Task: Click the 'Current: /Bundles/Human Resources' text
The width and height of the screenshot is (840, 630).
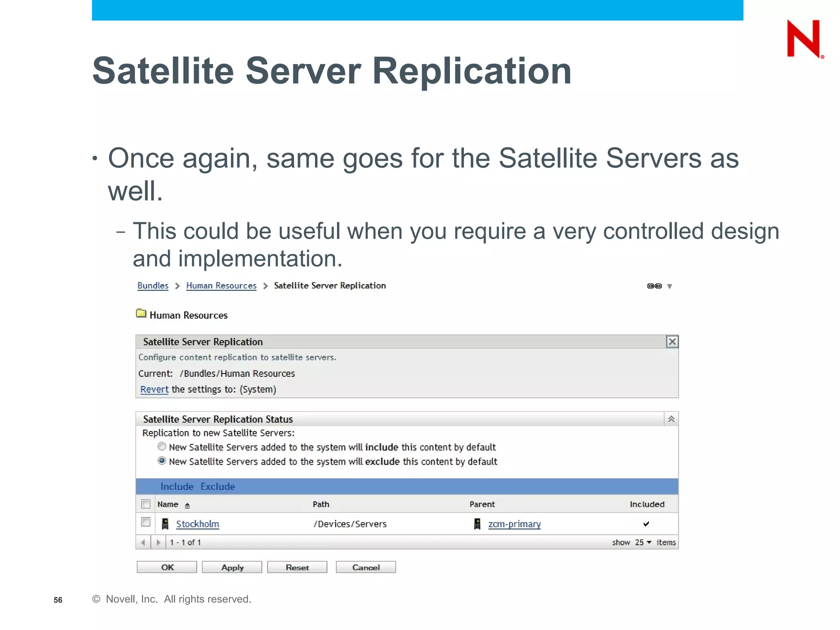Action: (217, 373)
